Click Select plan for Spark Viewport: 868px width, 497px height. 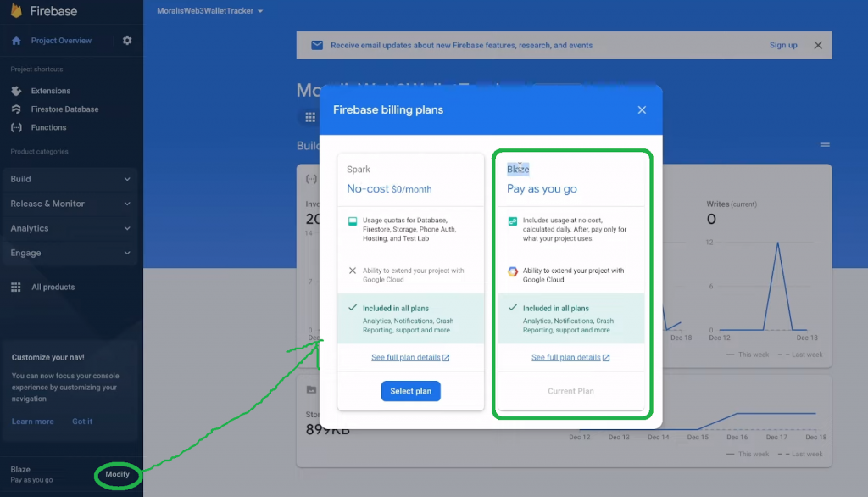click(411, 391)
